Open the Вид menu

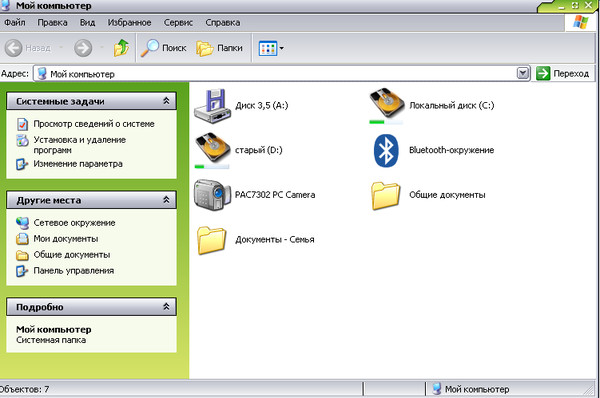pos(88,23)
